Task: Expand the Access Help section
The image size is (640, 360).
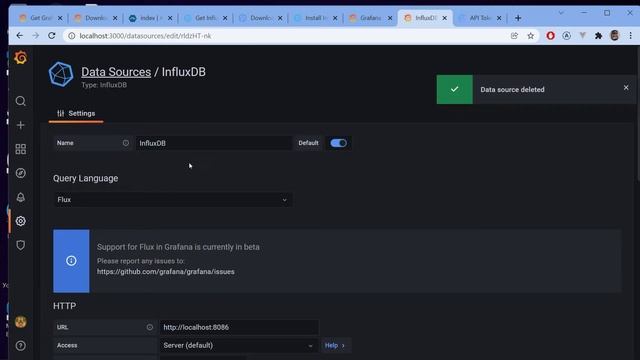Action: click(x=335, y=345)
